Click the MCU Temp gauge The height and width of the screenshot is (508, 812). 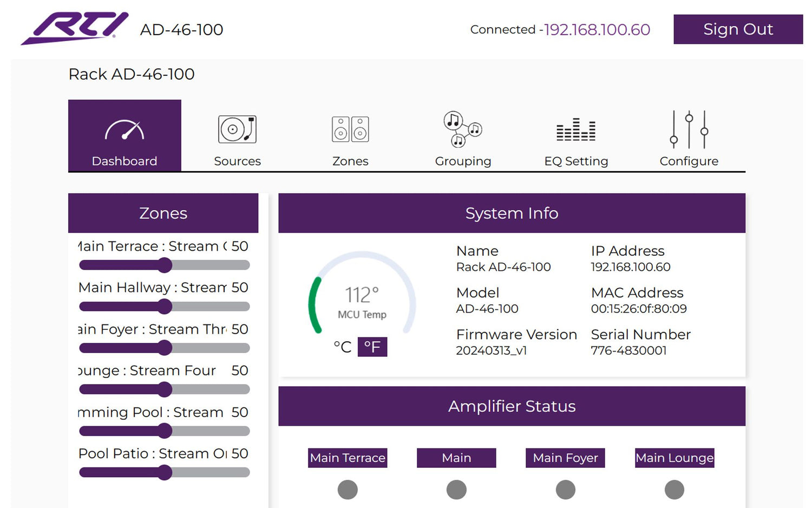click(362, 295)
